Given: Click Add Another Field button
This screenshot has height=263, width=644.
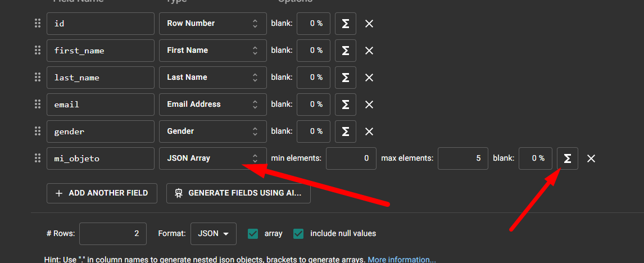Looking at the screenshot, I should pyautogui.click(x=102, y=193).
